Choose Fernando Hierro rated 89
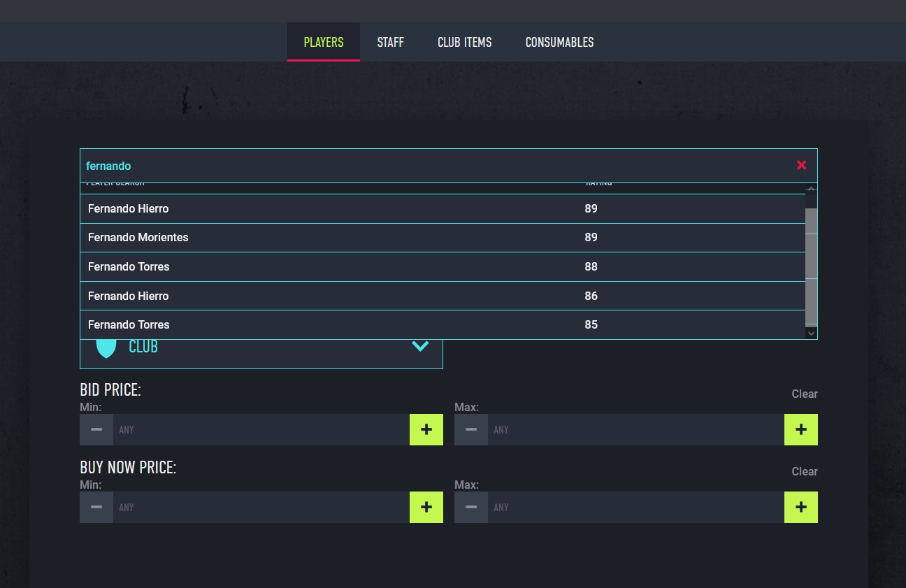 (443, 208)
